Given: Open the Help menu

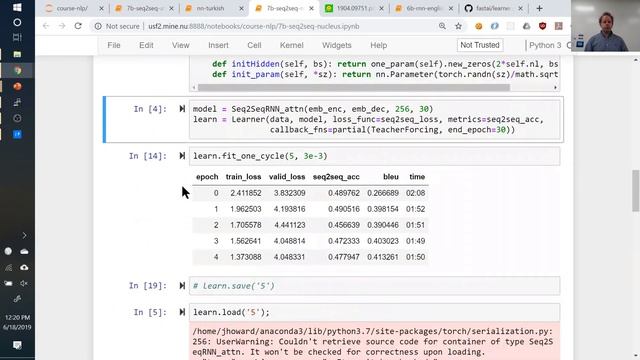Looking at the screenshot, I should click(378, 45).
